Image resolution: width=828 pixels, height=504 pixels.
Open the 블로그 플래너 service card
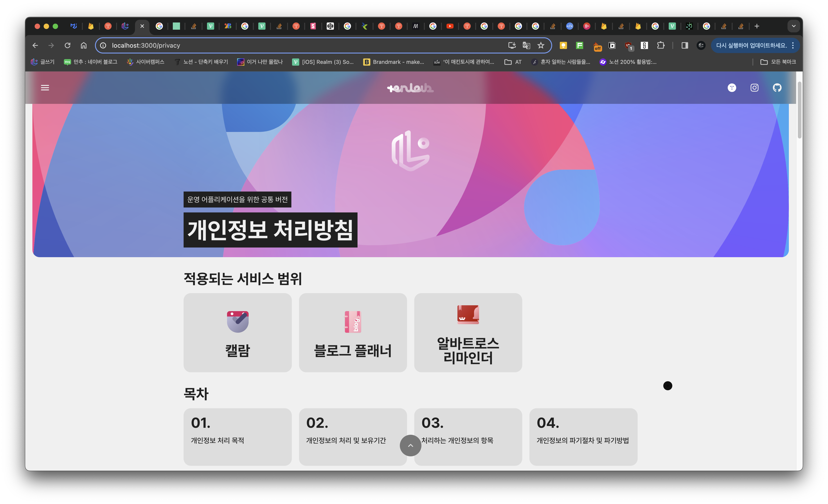click(x=353, y=332)
